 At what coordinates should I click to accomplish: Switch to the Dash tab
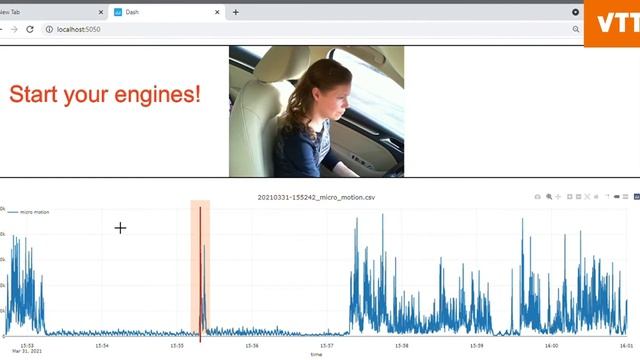[x=167, y=12]
